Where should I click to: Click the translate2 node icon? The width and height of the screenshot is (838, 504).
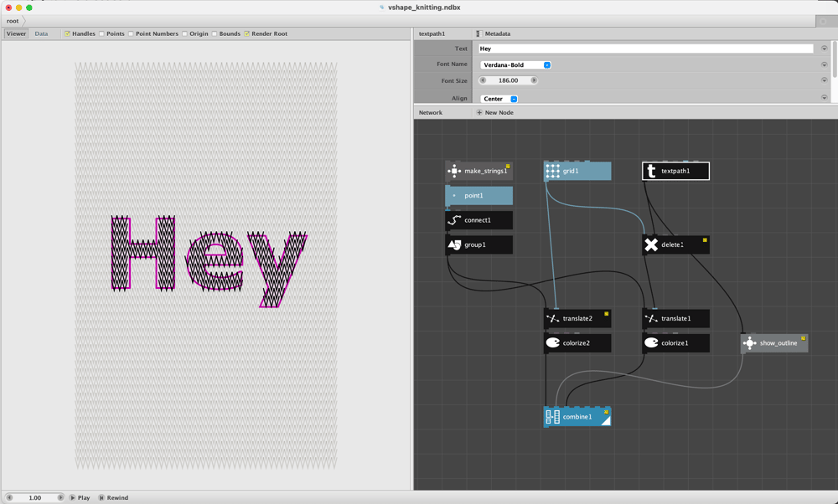click(552, 318)
